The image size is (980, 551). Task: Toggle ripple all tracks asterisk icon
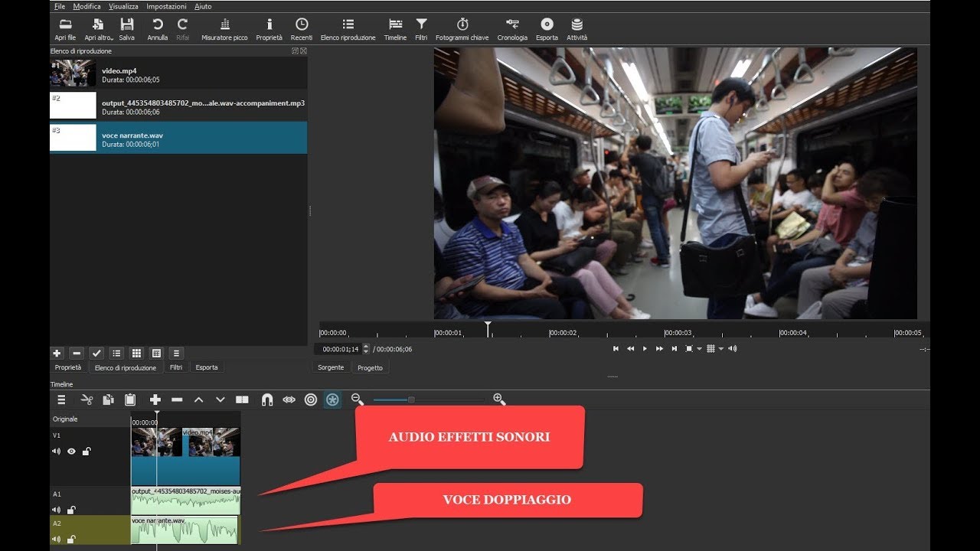[332, 399]
